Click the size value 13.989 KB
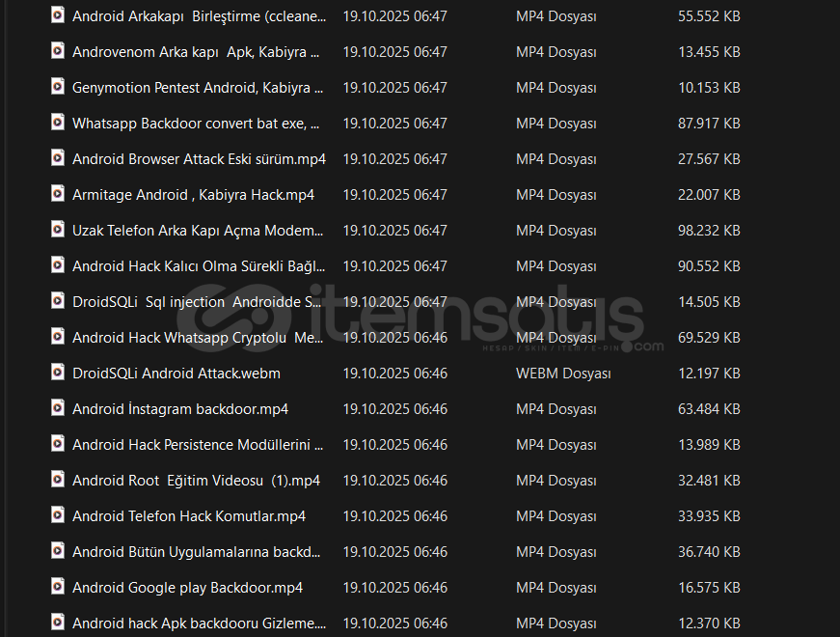This screenshot has width=840, height=637. pos(709,445)
